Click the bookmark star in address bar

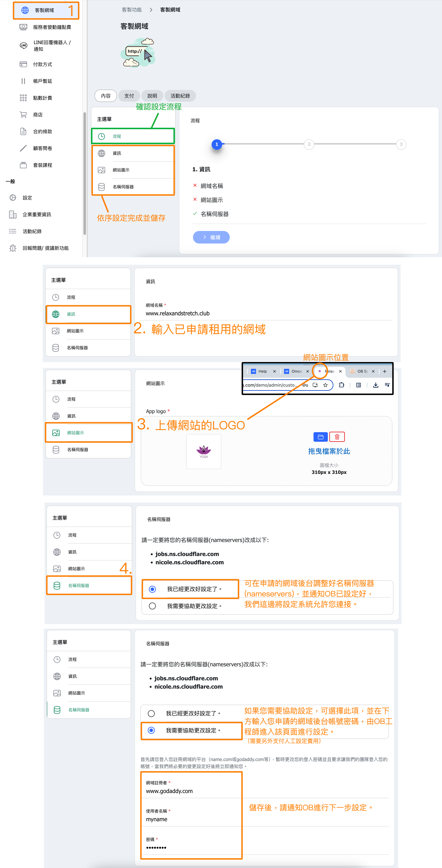[x=325, y=385]
